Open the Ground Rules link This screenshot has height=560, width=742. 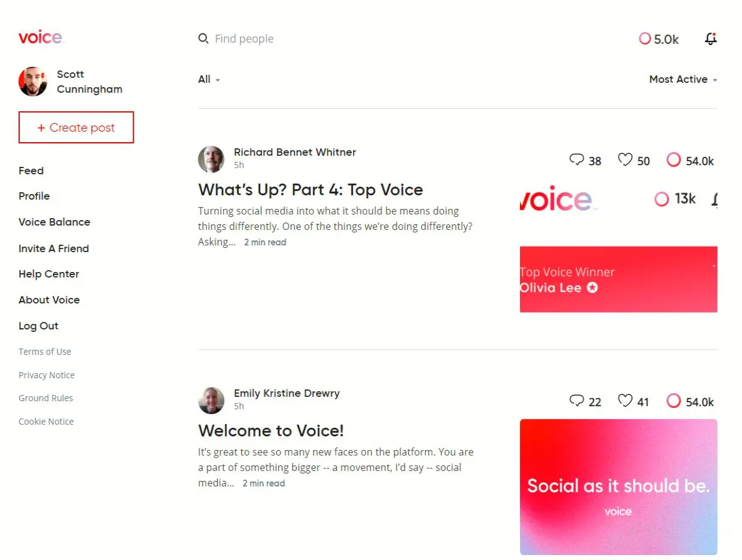(46, 398)
